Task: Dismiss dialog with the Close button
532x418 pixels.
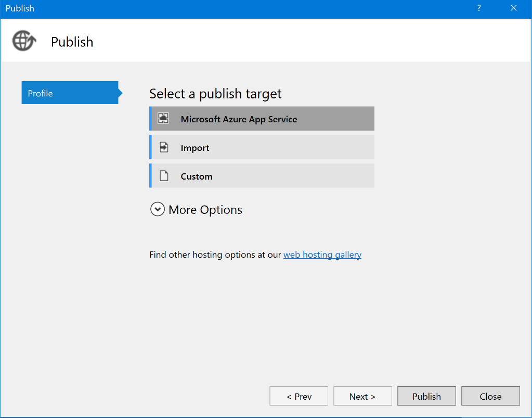Action: [490, 396]
